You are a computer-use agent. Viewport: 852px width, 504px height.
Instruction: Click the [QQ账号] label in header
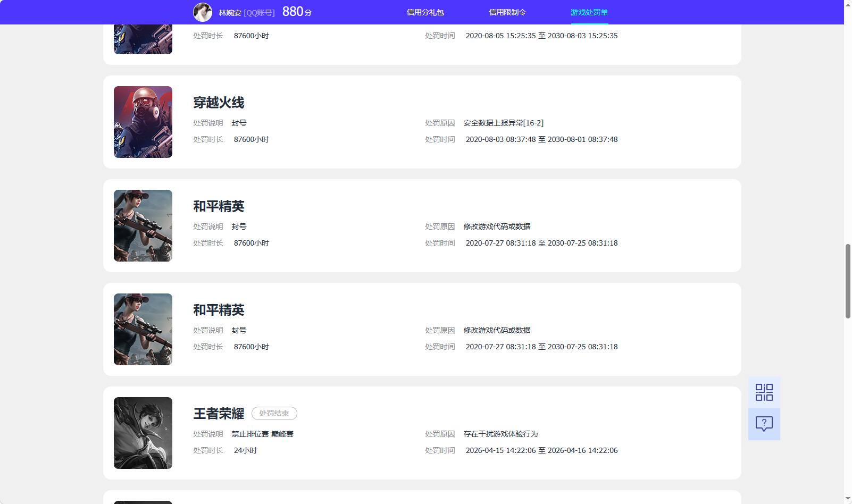pyautogui.click(x=259, y=13)
